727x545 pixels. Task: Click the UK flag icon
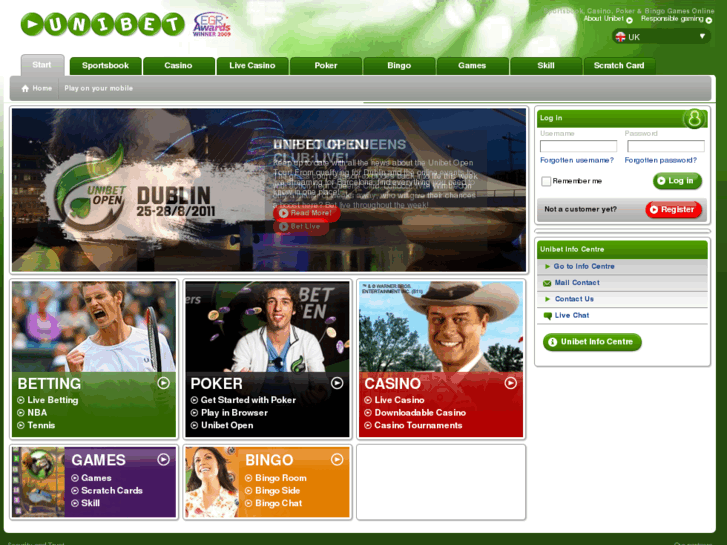click(x=620, y=37)
